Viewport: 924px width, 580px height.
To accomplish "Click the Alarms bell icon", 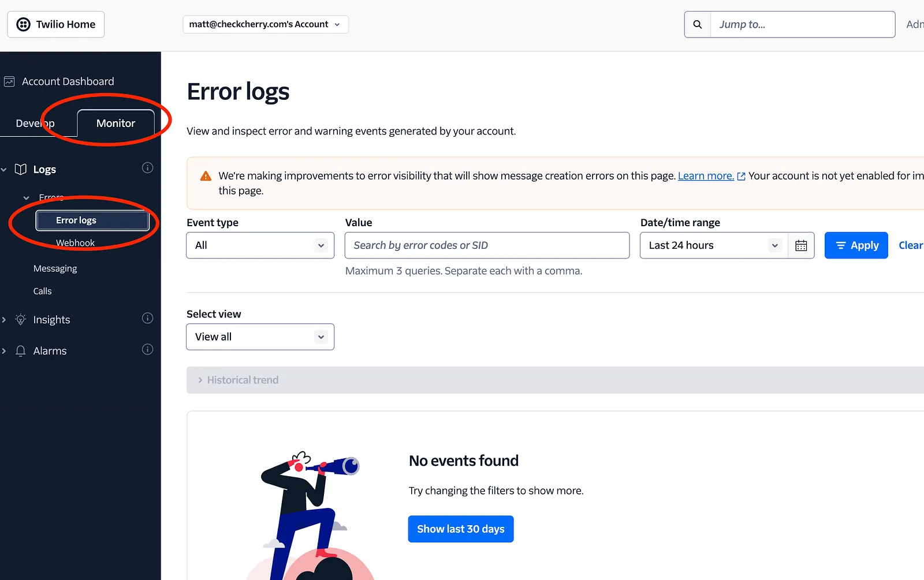I will point(21,351).
